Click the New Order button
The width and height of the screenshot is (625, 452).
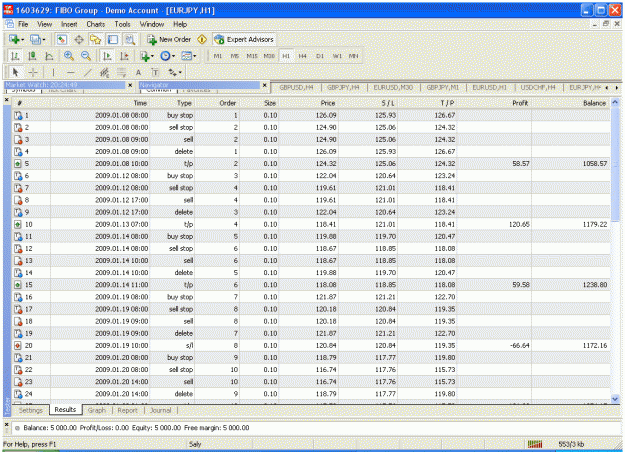tap(169, 39)
